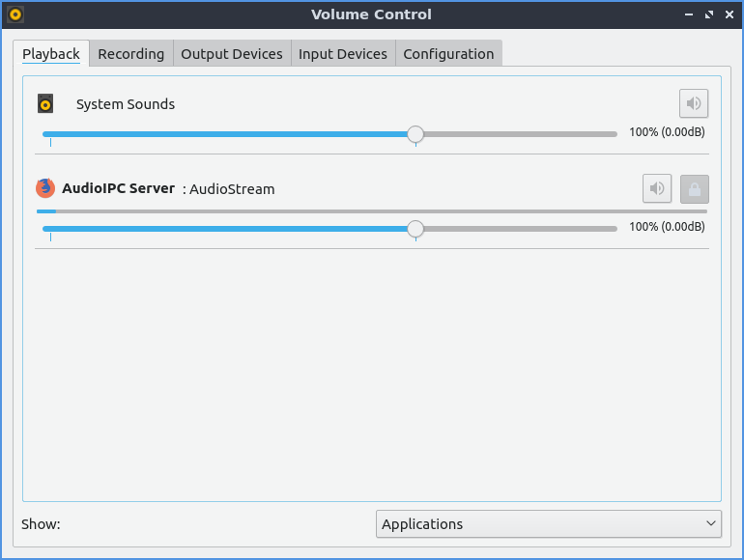This screenshot has width=744, height=560.
Task: Toggle the channel lock for AudioIPC Server
Action: (694, 188)
